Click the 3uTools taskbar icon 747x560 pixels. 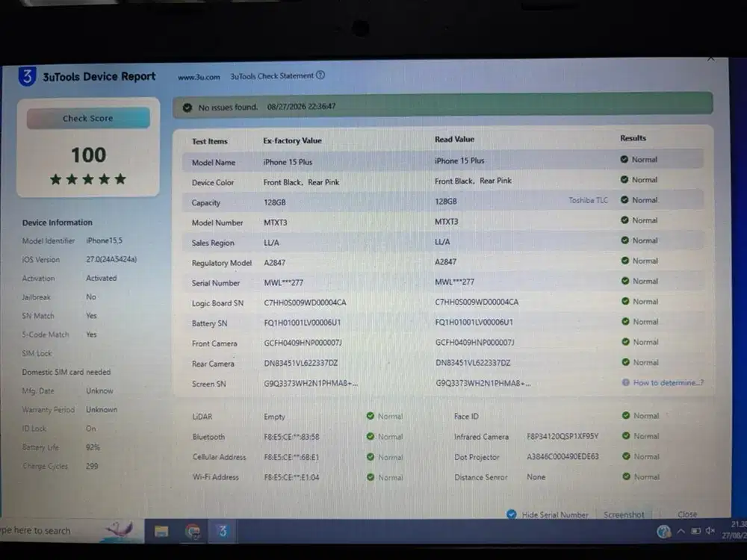tap(223, 530)
